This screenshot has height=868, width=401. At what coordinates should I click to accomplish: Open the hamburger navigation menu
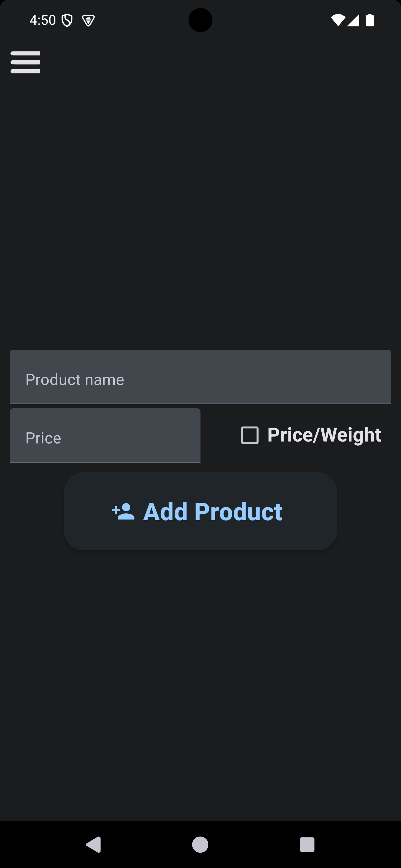point(25,62)
